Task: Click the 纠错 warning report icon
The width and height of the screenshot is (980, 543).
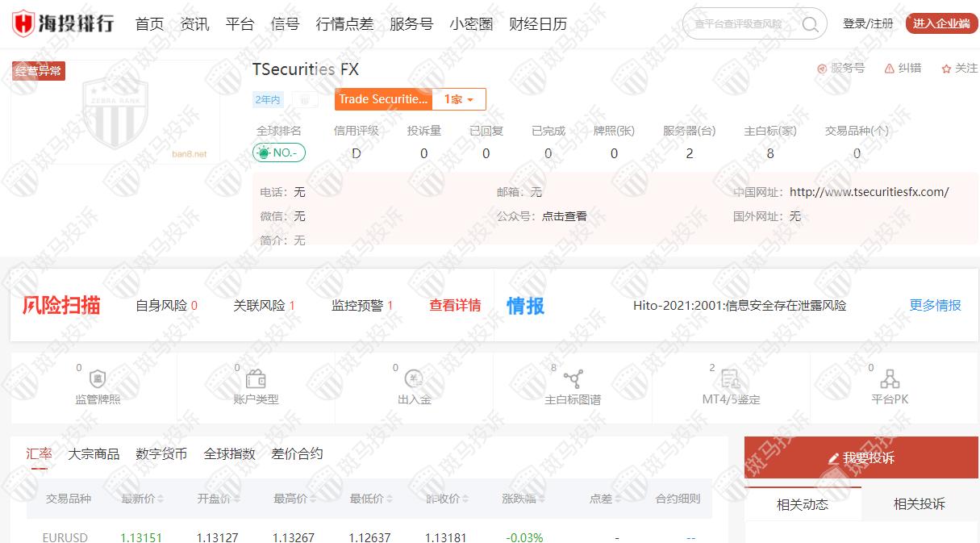Action: [890, 69]
